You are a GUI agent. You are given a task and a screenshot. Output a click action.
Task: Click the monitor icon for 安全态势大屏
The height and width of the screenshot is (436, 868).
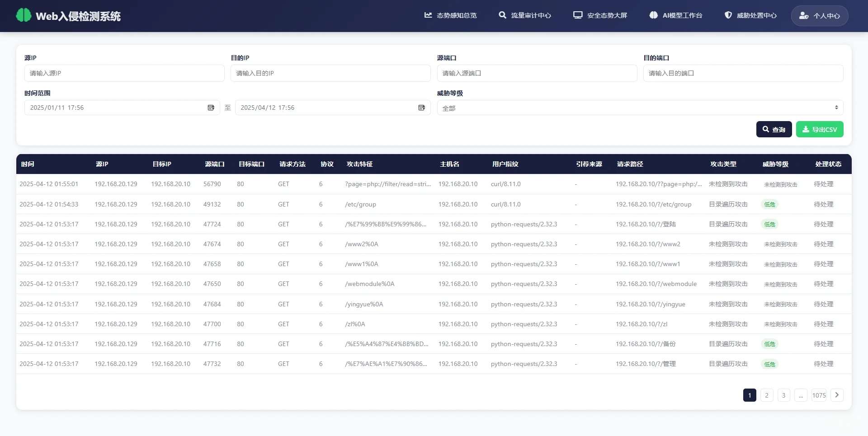click(x=577, y=15)
